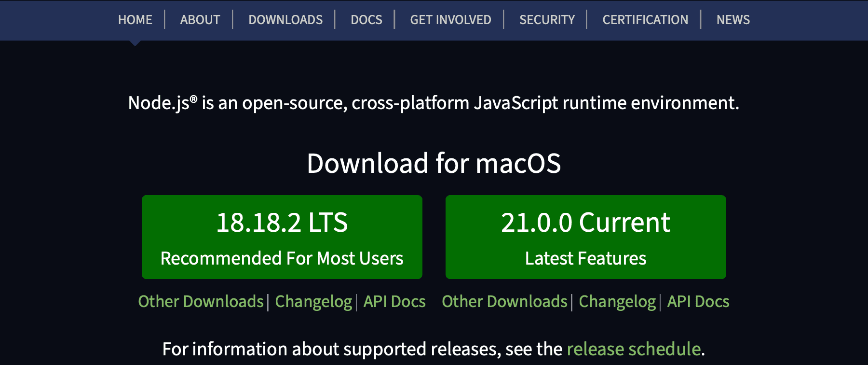Select GET INVOLVED in the navigation bar
Screen dimensions: 868x365
[x=450, y=20]
